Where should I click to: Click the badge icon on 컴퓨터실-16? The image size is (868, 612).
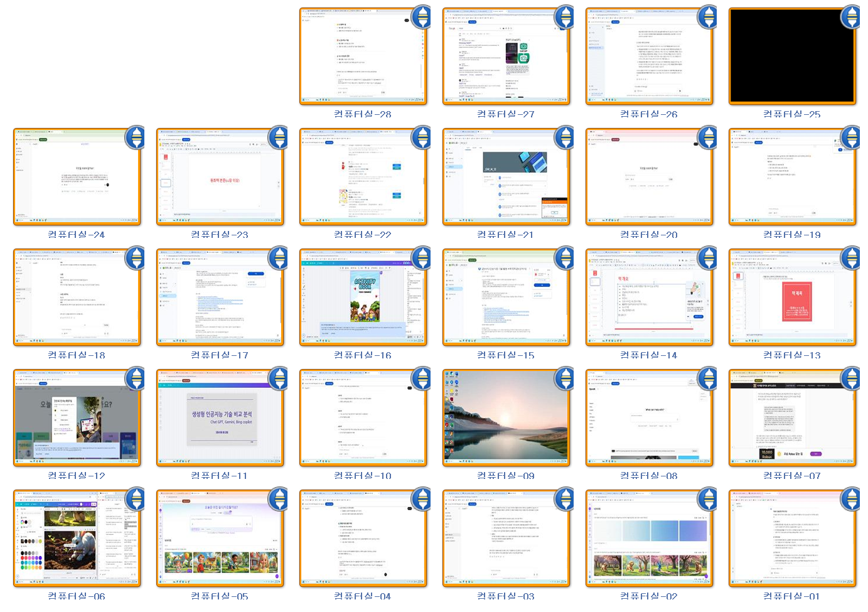(421, 259)
